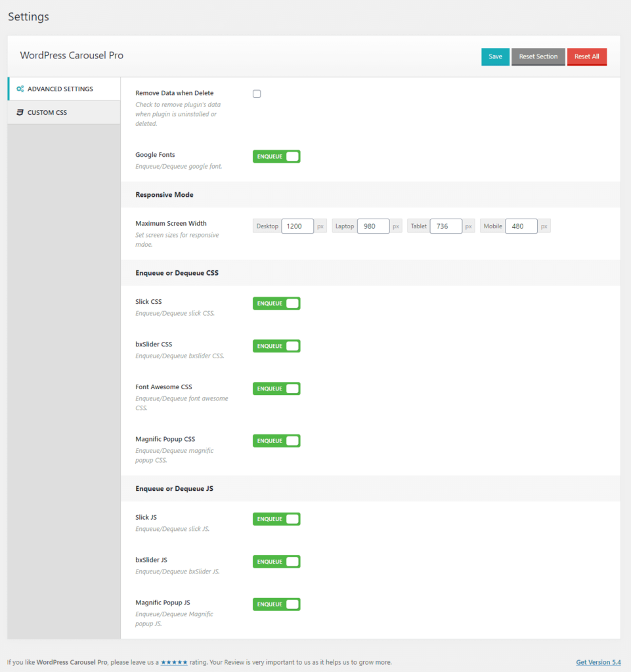The image size is (631, 672).
Task: Toggle the bxSlider JS enqueue switch
Action: click(x=276, y=562)
